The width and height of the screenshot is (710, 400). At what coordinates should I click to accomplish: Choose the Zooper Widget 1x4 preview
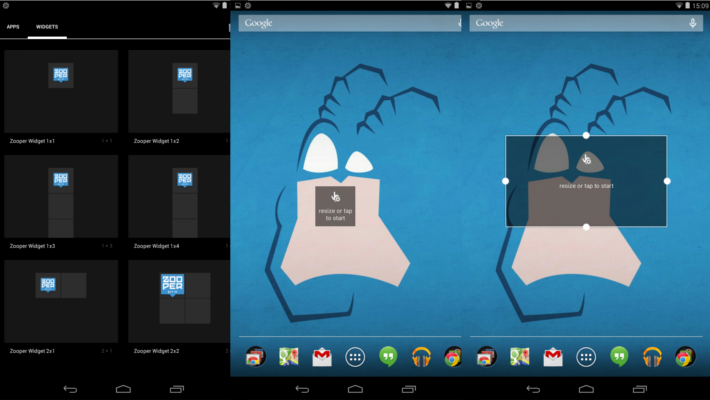[179, 196]
